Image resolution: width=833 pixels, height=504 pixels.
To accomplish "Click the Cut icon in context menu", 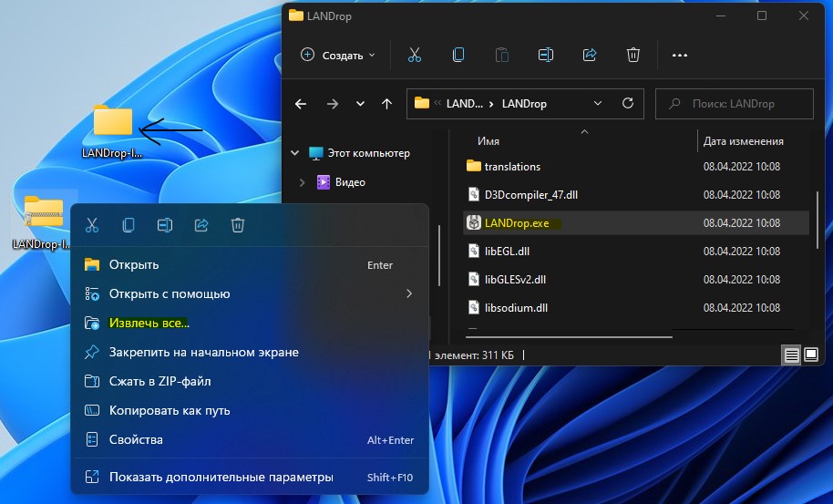I will click(92, 225).
